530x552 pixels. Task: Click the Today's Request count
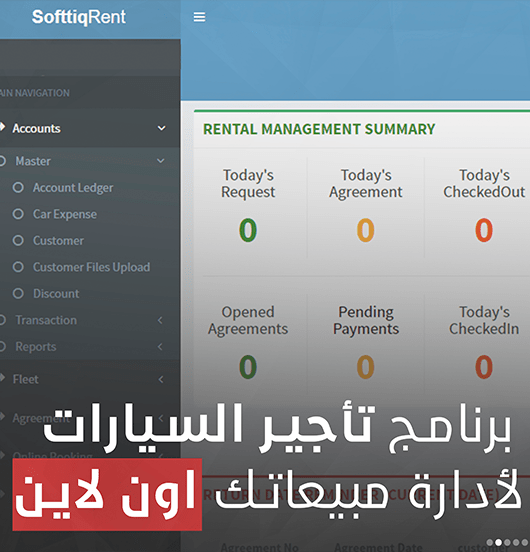248,230
